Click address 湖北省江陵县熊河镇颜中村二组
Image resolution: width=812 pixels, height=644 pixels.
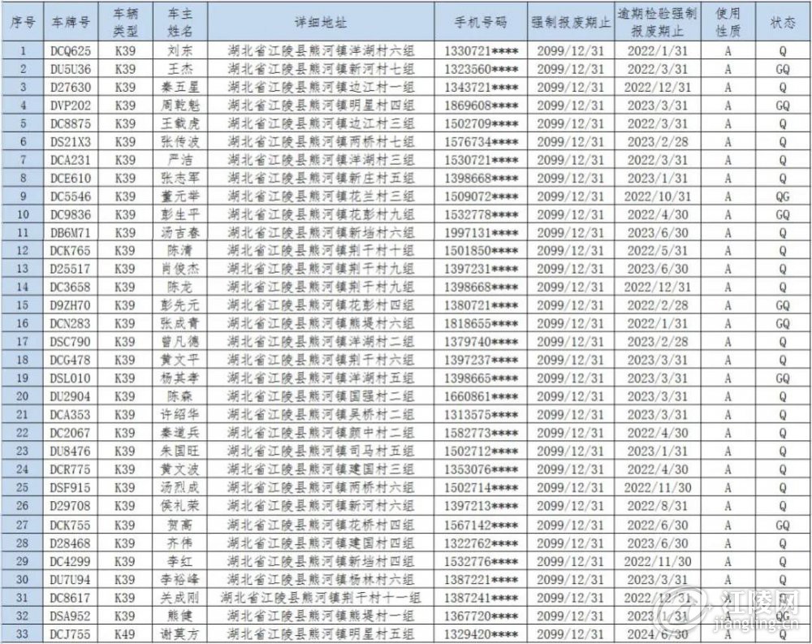(321, 433)
